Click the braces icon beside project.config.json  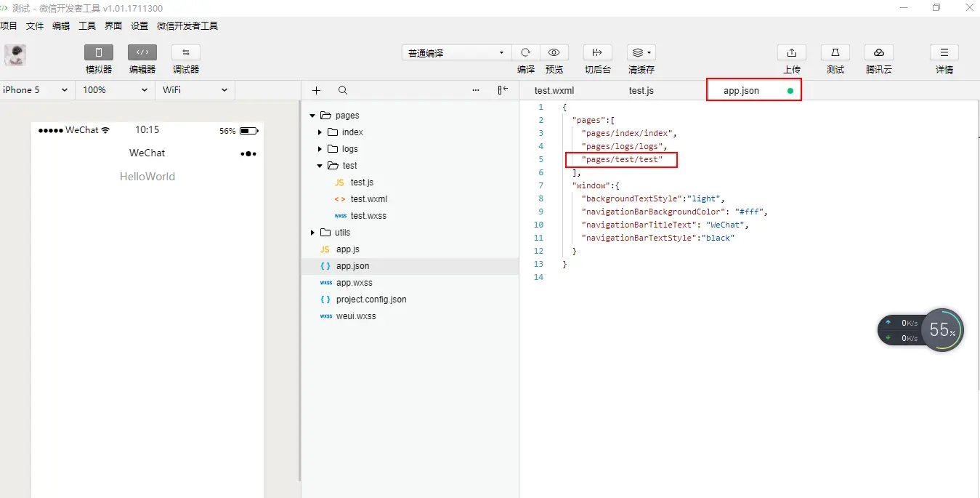[x=325, y=300]
